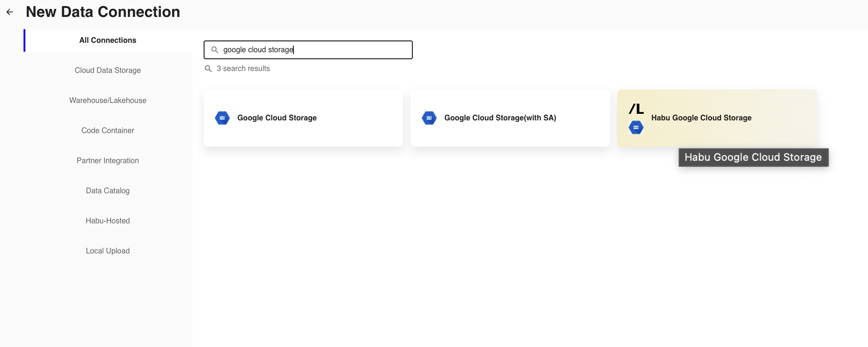Image resolution: width=868 pixels, height=347 pixels.
Task: Open the Data Catalog category
Action: (108, 191)
